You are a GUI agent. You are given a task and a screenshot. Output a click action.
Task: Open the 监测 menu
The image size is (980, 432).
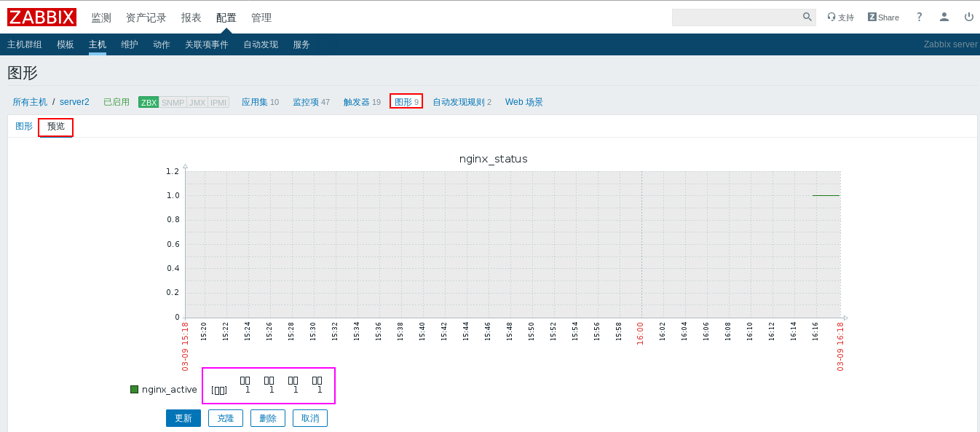(x=101, y=17)
